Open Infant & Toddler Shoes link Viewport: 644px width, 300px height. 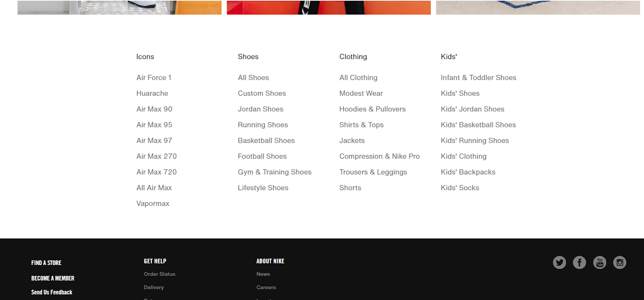tap(479, 78)
